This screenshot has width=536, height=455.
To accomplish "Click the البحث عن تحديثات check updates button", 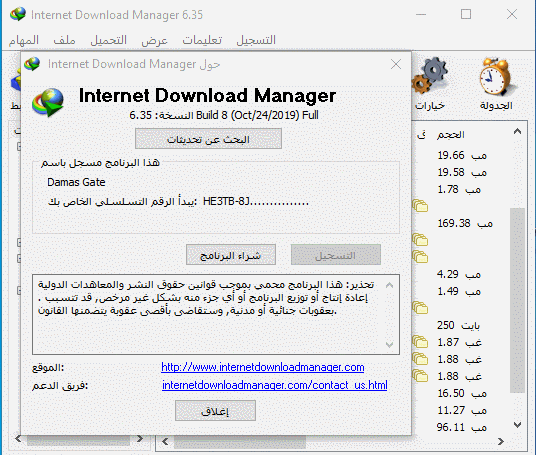I will pyautogui.click(x=208, y=139).
